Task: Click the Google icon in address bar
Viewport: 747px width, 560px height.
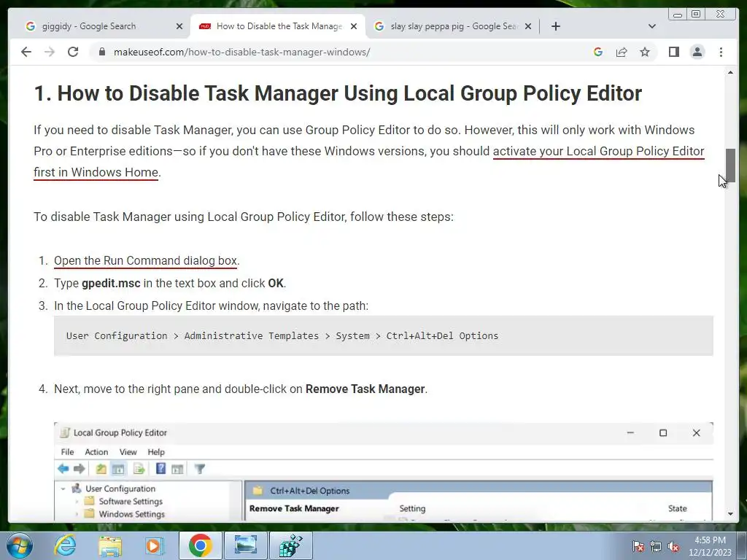Action: point(598,52)
